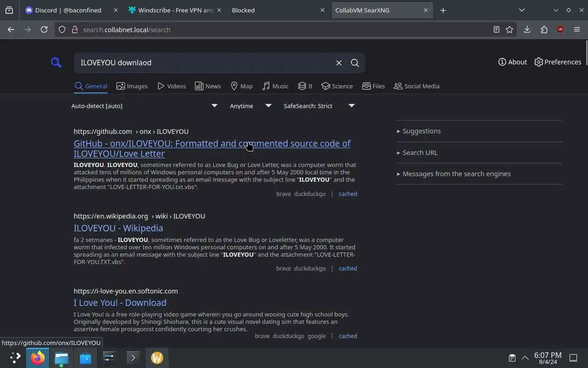Submit search with magnifier button
The image size is (588, 368).
355,63
